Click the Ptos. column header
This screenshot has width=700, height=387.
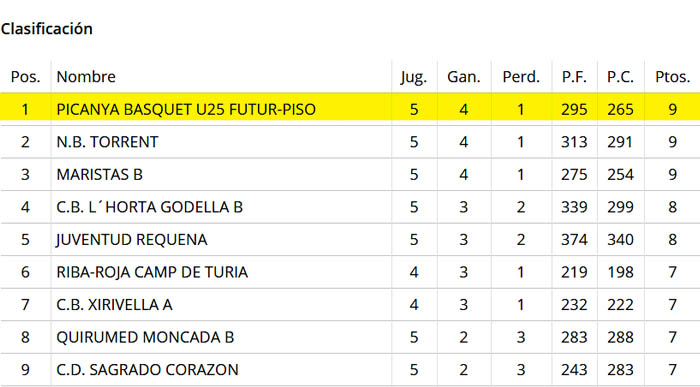coord(672,77)
